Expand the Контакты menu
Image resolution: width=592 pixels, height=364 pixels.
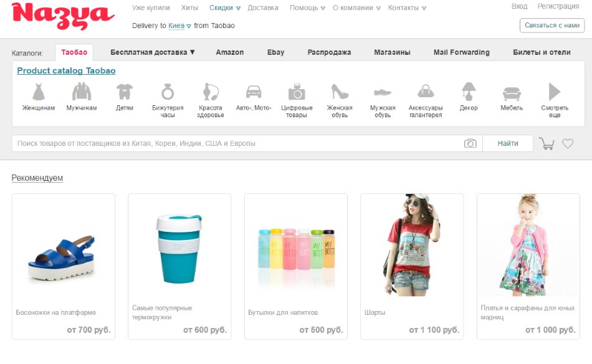point(407,7)
